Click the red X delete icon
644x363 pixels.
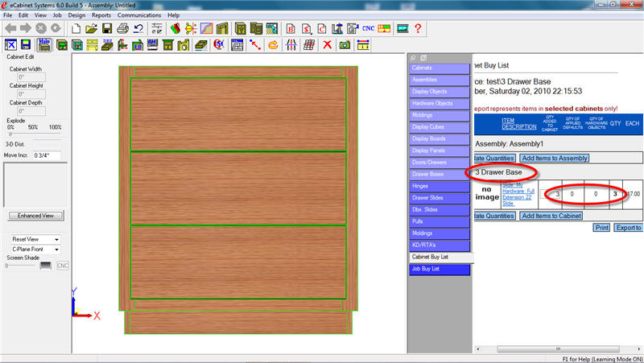[328, 45]
